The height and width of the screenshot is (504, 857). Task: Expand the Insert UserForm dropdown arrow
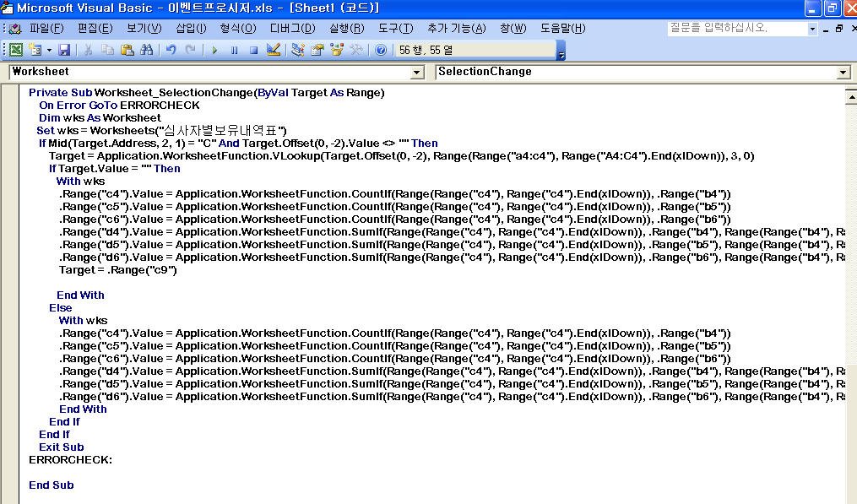49,51
